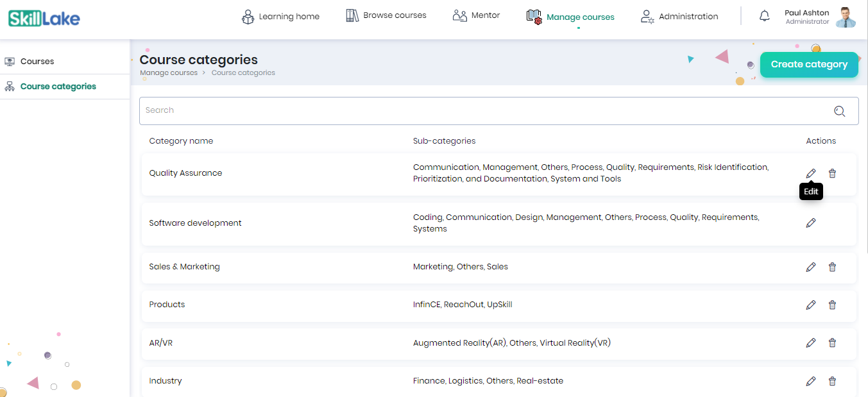
Task: Click the Marketing, Others, Sales sub-categories
Action: pyautogui.click(x=460, y=267)
